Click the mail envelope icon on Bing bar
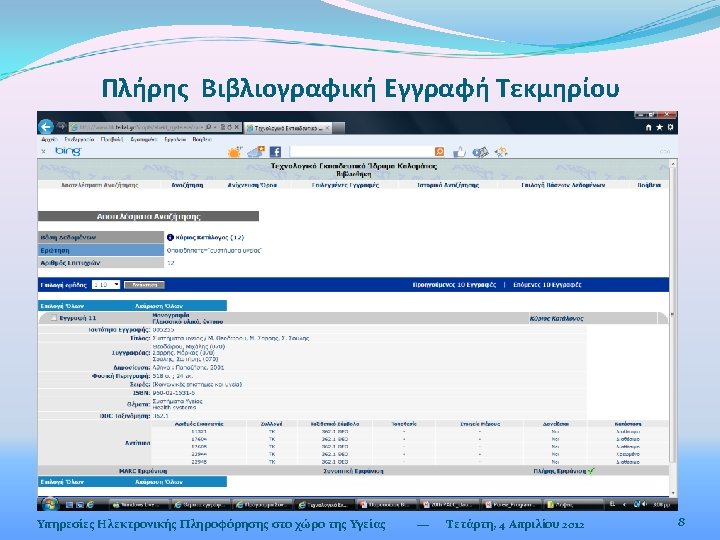Screen dimensions: 720x540 tap(480, 152)
